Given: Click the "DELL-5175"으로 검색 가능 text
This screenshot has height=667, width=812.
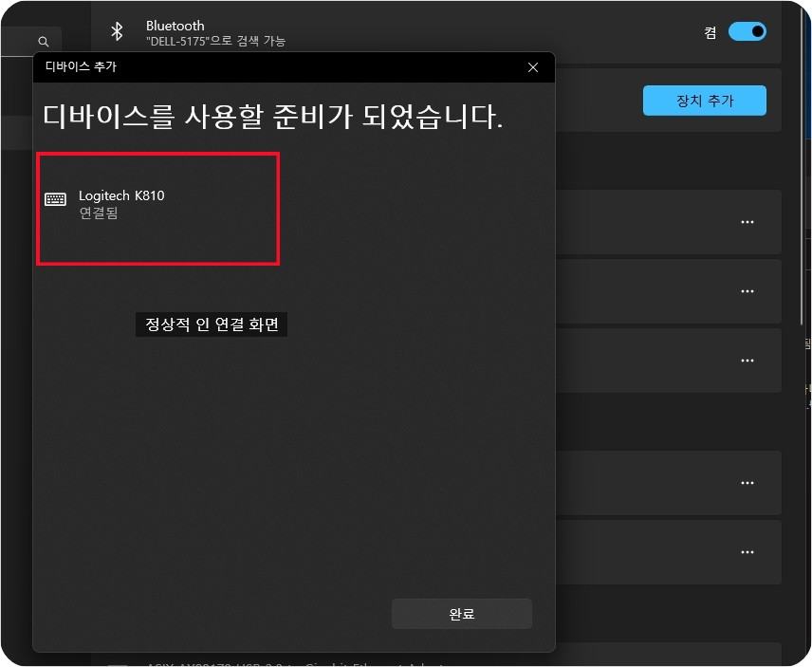Looking at the screenshot, I should [215, 41].
